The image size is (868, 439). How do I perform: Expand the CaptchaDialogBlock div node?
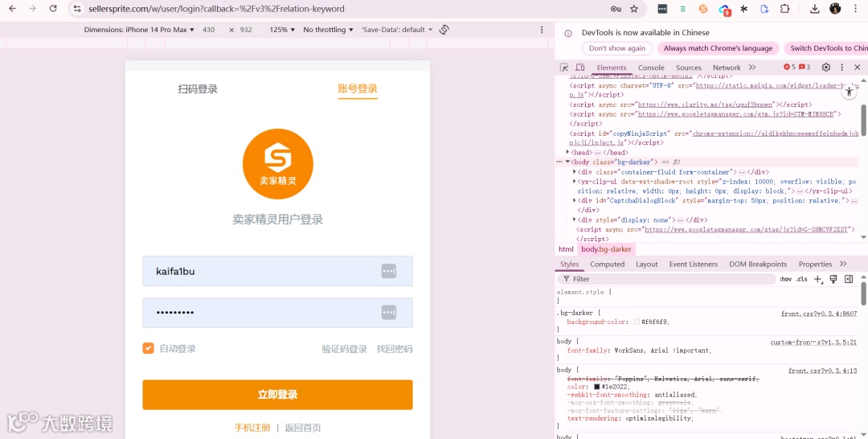point(575,200)
